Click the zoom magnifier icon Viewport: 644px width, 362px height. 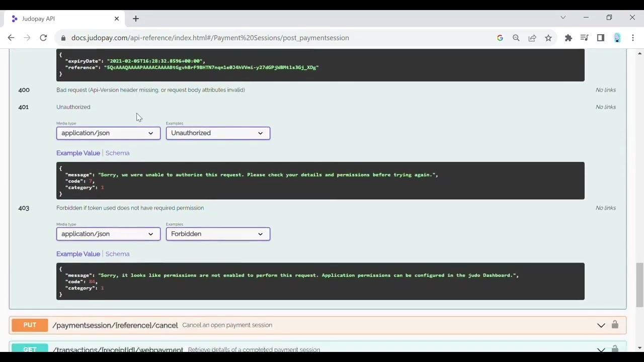[516, 38]
